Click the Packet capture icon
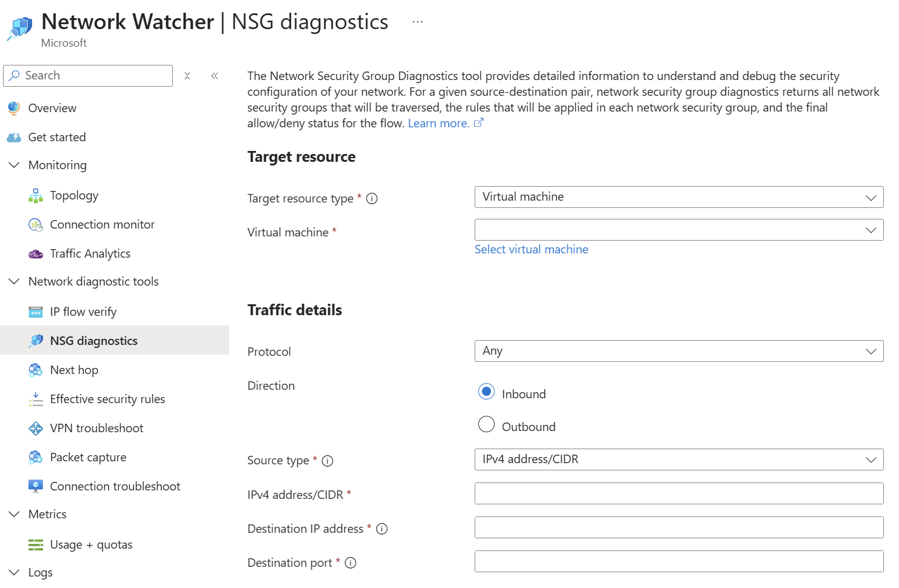 [36, 458]
